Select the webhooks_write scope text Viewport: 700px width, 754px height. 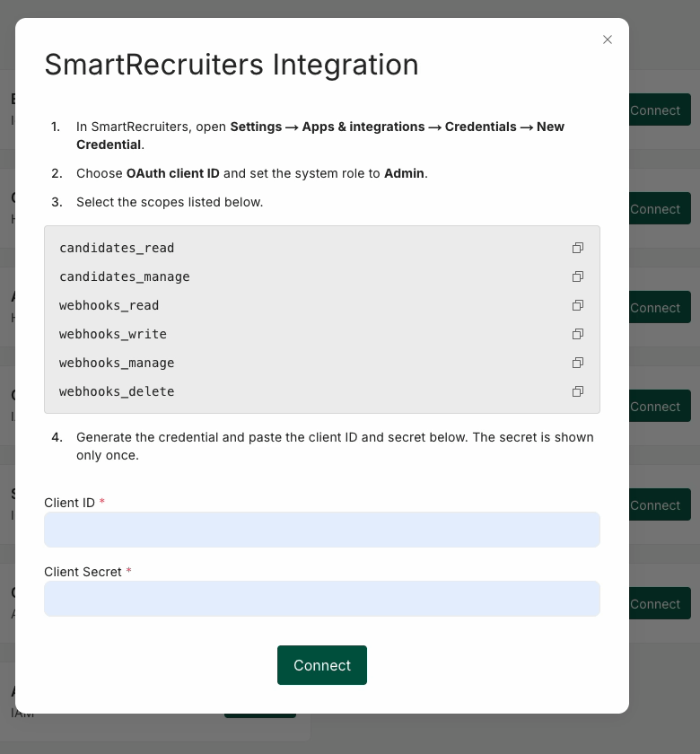pos(113,334)
